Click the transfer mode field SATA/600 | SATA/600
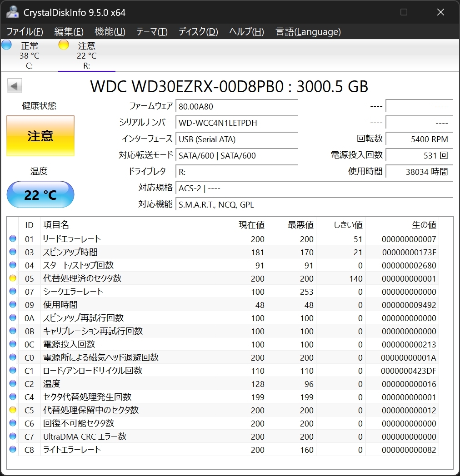The width and height of the screenshot is (460, 476). click(237, 156)
